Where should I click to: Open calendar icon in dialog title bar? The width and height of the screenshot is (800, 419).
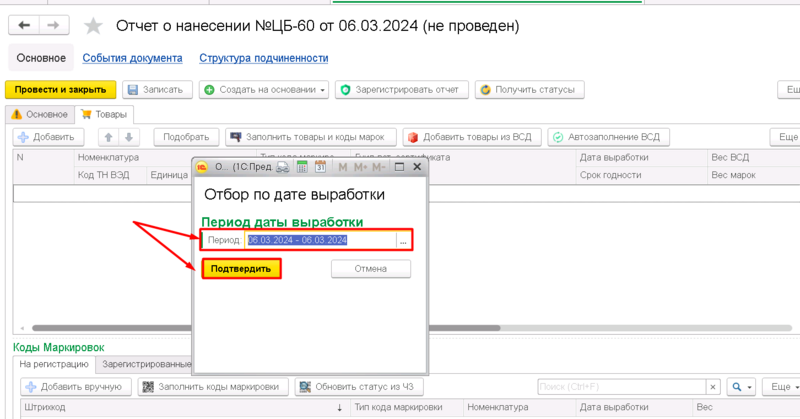[320, 168]
